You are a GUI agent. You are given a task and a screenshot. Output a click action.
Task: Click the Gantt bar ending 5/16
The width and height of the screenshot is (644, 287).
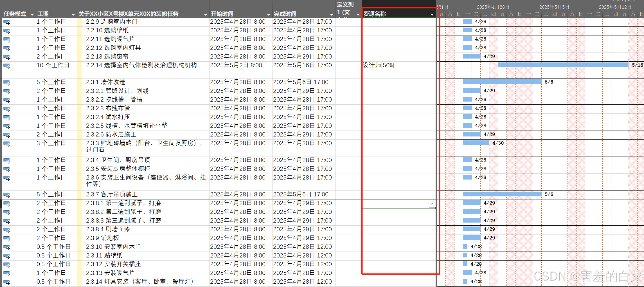(x=563, y=65)
